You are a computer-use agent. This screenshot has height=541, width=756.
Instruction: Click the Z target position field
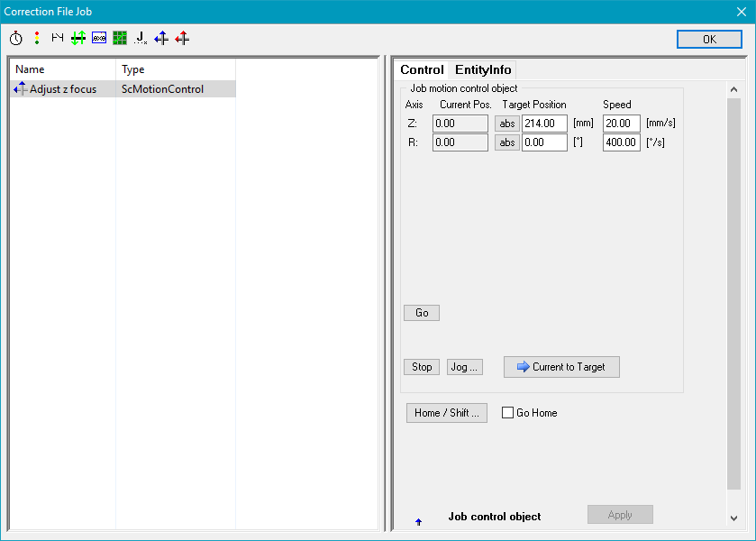pyautogui.click(x=543, y=124)
